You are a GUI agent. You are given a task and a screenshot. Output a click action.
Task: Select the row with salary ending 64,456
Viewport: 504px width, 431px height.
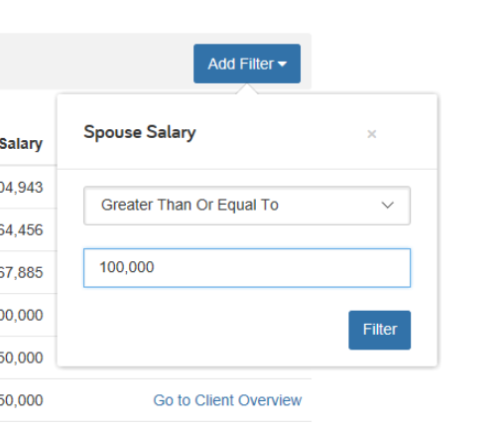(22, 230)
